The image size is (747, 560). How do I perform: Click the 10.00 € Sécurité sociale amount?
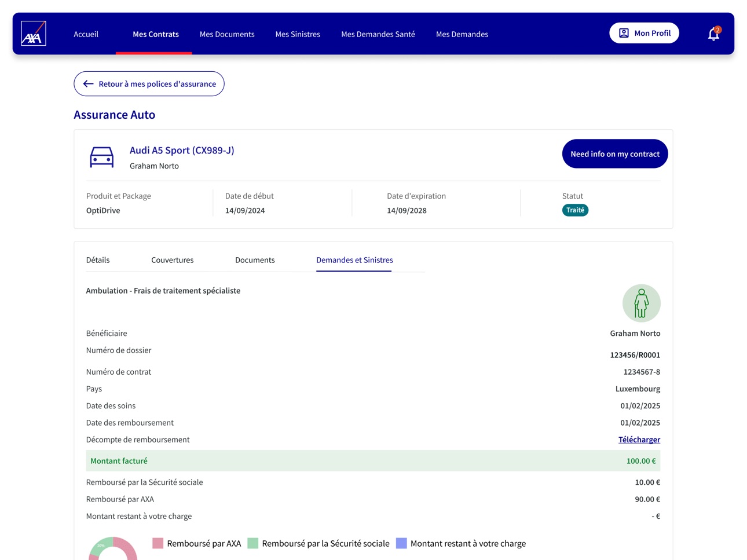coord(647,482)
